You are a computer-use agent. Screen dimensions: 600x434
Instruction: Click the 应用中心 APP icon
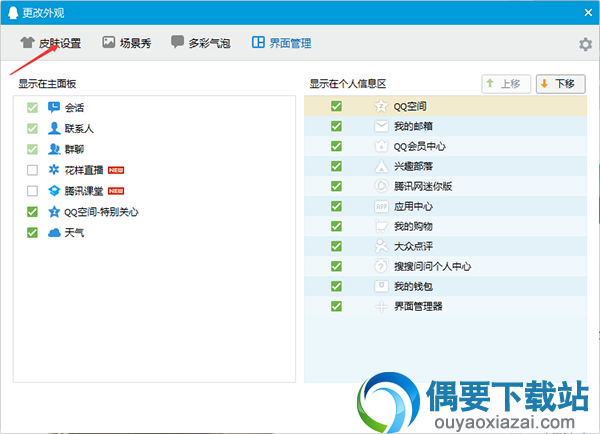381,206
